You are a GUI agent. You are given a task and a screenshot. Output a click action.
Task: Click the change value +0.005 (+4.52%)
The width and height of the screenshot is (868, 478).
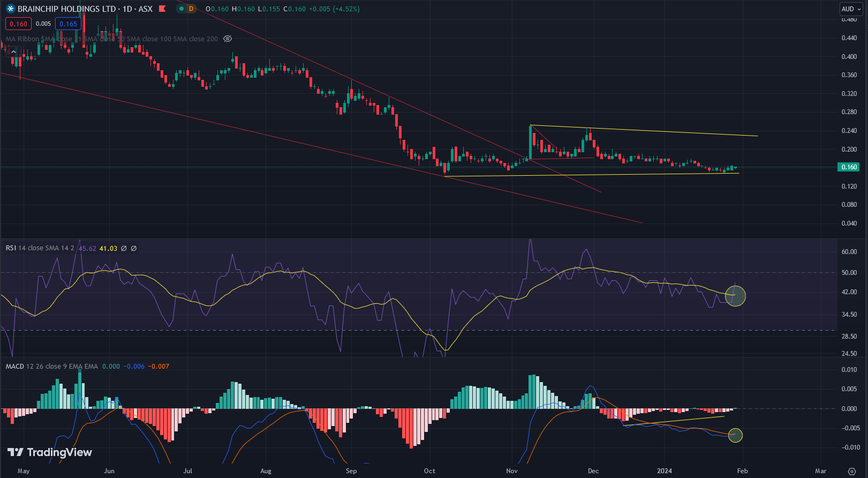pyautogui.click(x=334, y=9)
